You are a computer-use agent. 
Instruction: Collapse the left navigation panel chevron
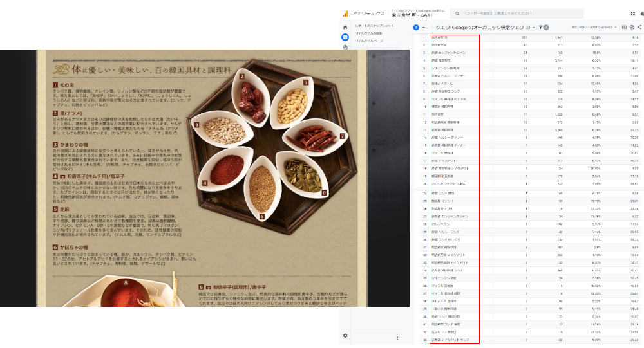(397, 338)
